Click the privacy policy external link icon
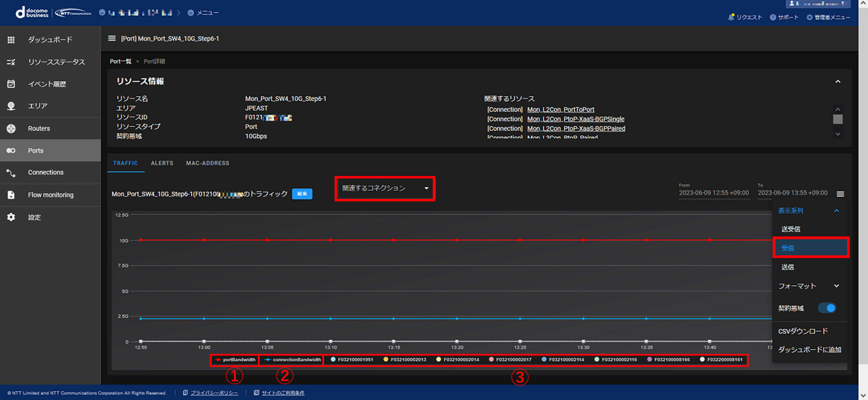The width and height of the screenshot is (868, 400). coord(185,393)
